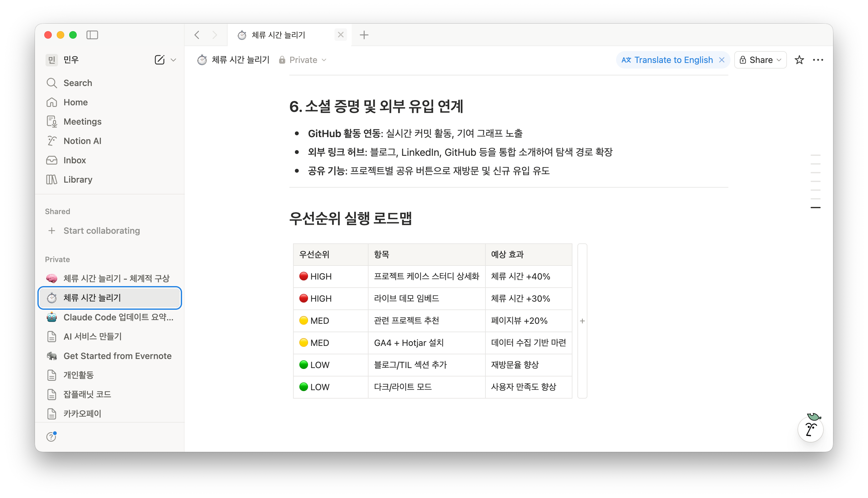The width and height of the screenshot is (868, 498).
Task: Click the heading 우선순위 실행 로드맵
Action: pos(350,218)
